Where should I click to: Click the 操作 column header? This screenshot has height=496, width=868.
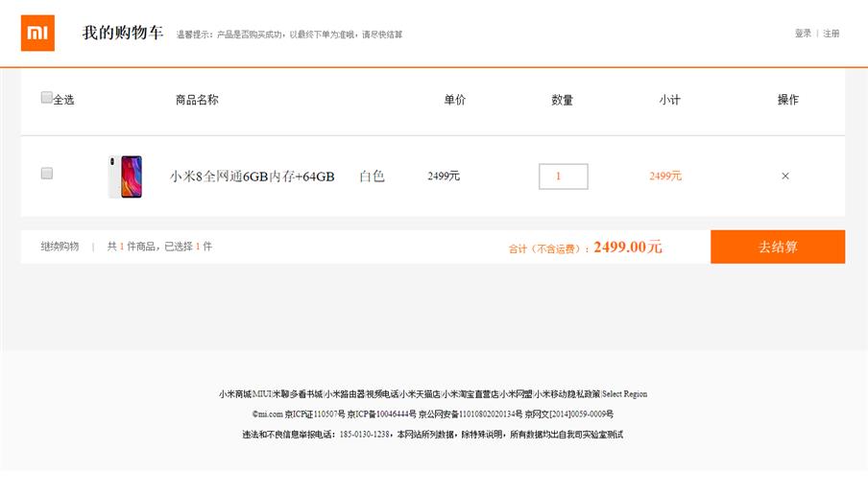(788, 100)
